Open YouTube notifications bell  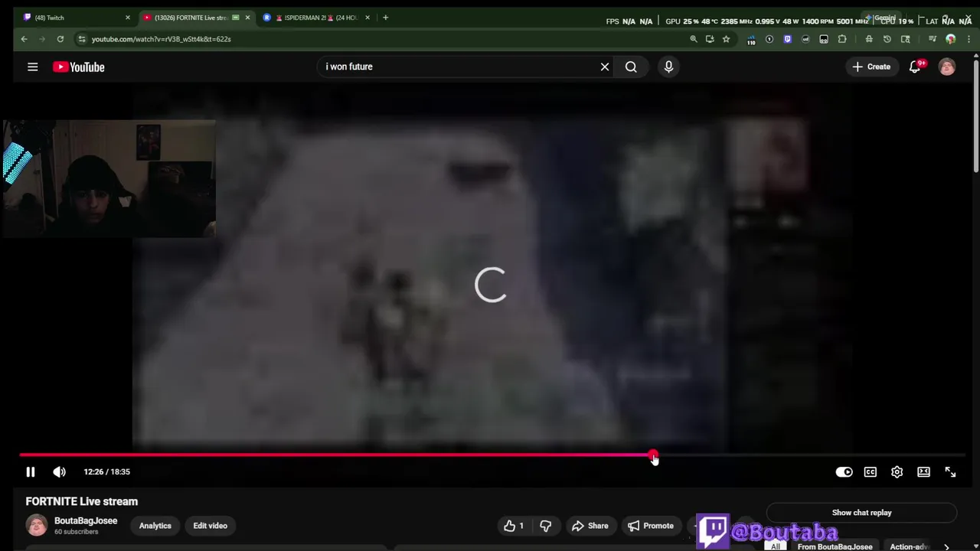pyautogui.click(x=915, y=67)
